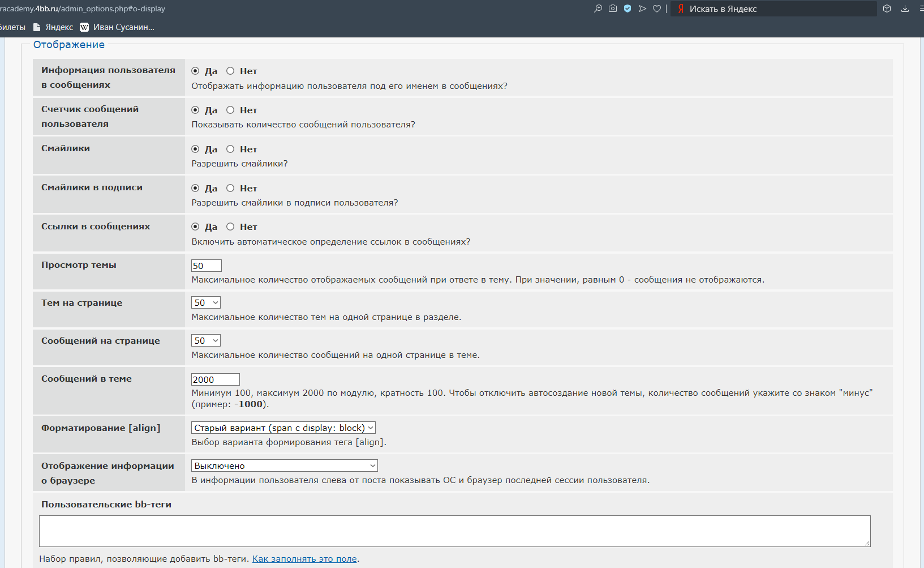Click the zoom magnifier icon in address bar

(598, 8)
